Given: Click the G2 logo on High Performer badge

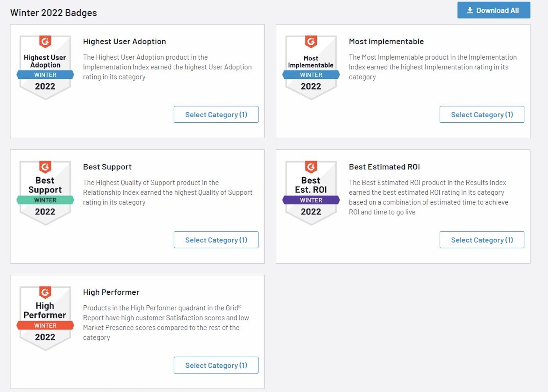Looking at the screenshot, I should 45,292.
